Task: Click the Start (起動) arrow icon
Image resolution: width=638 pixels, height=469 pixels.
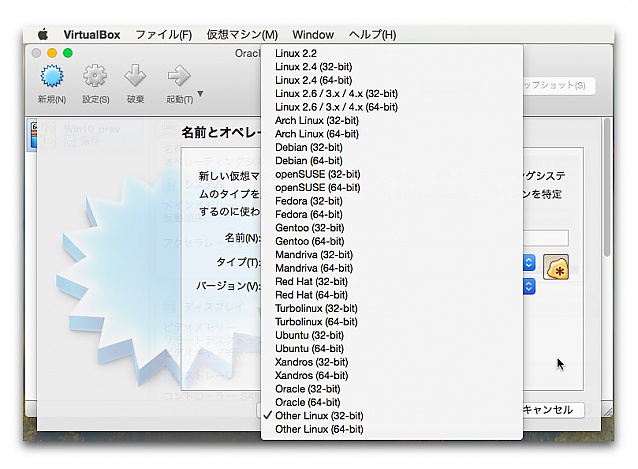Action: pyautogui.click(x=179, y=77)
